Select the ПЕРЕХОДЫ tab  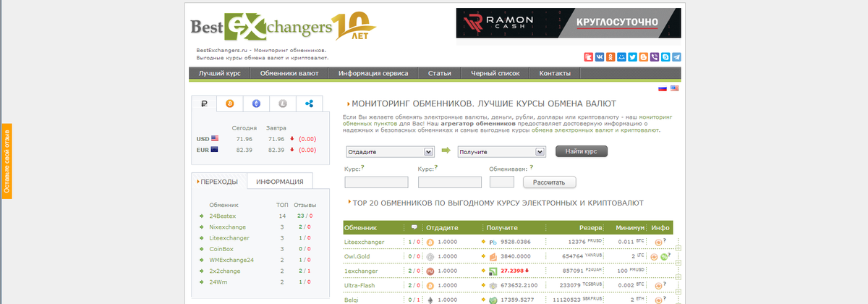point(219,182)
